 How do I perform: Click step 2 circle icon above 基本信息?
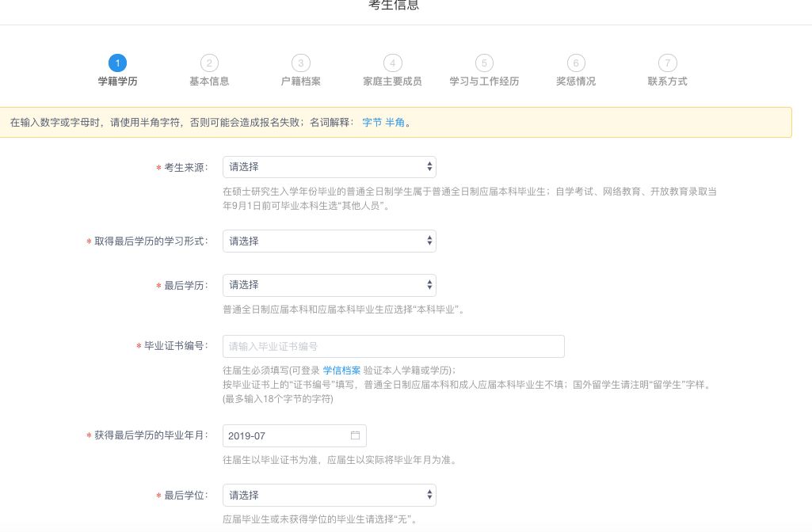[209, 63]
